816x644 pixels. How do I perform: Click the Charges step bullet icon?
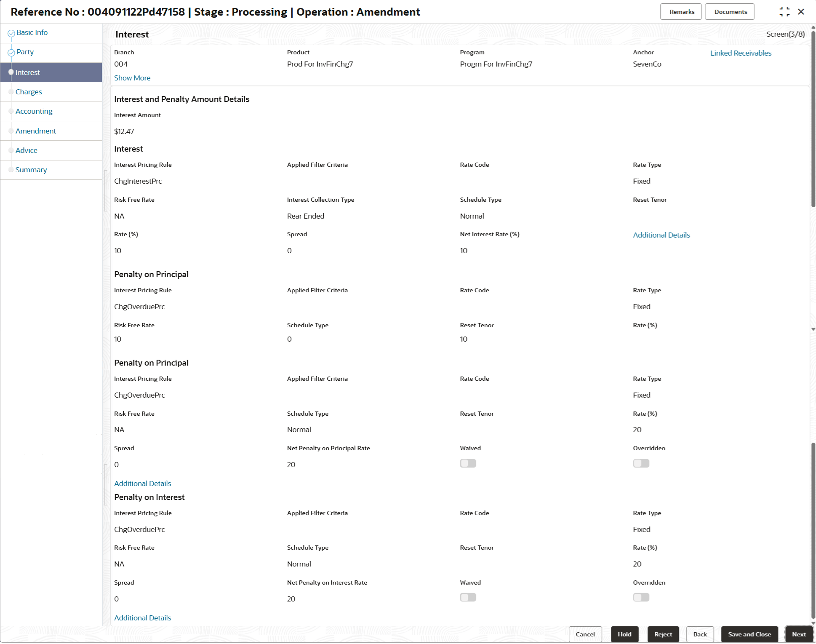click(x=11, y=92)
